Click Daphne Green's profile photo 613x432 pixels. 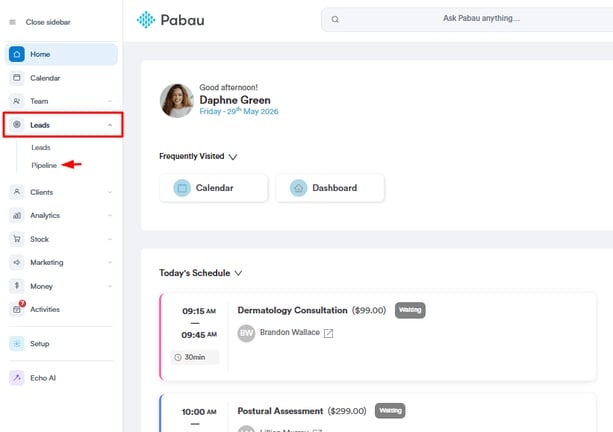(x=177, y=100)
